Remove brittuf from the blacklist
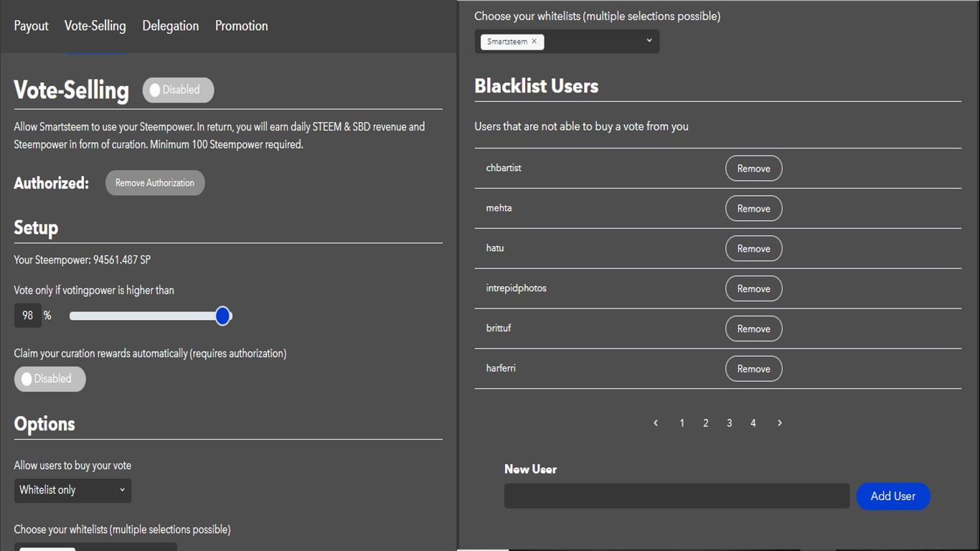 (754, 329)
